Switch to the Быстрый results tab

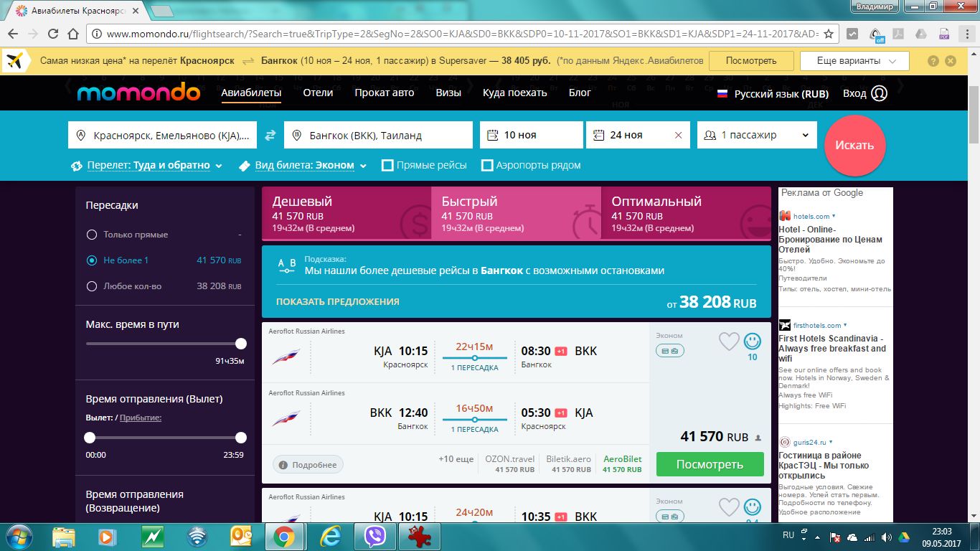(516, 212)
